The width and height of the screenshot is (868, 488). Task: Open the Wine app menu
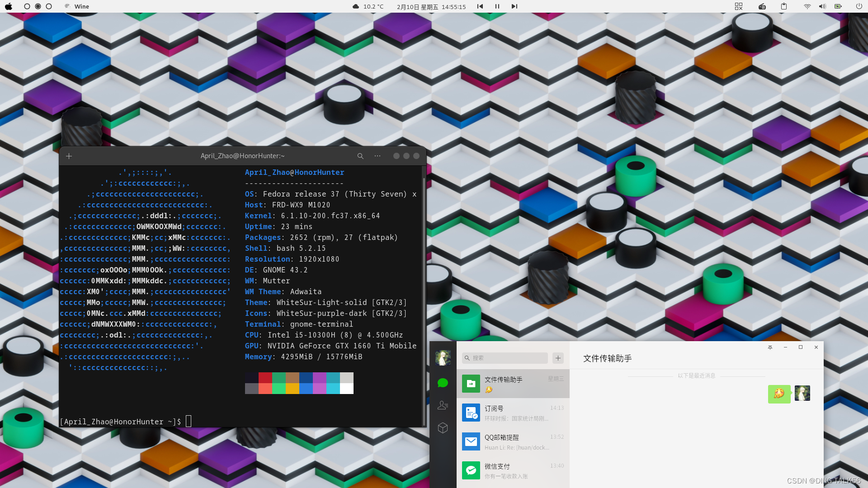pos(77,6)
